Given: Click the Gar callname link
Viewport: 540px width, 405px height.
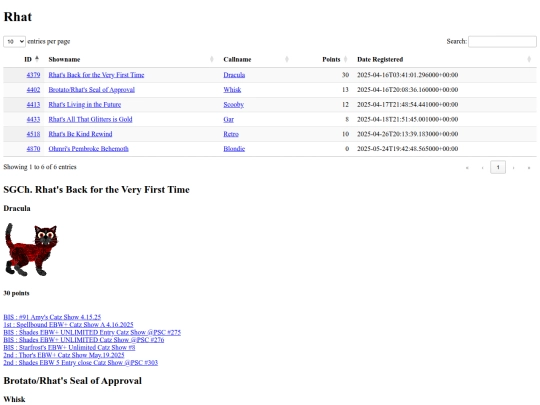Looking at the screenshot, I should point(228,119).
